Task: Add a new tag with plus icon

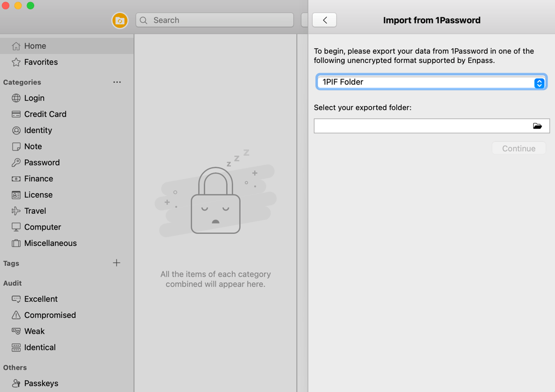Action: (117, 263)
